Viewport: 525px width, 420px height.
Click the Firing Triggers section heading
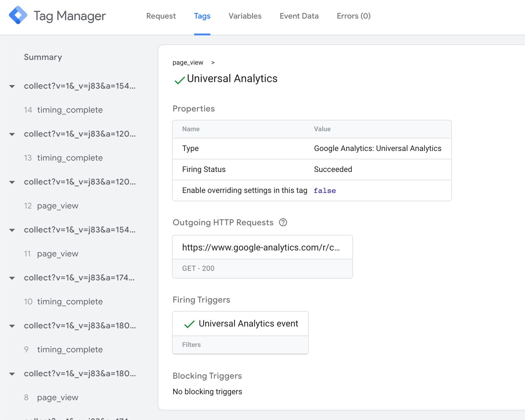click(201, 300)
